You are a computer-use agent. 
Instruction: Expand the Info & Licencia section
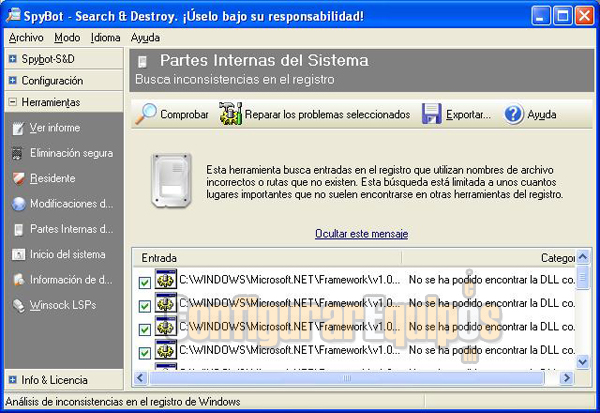tap(13, 380)
